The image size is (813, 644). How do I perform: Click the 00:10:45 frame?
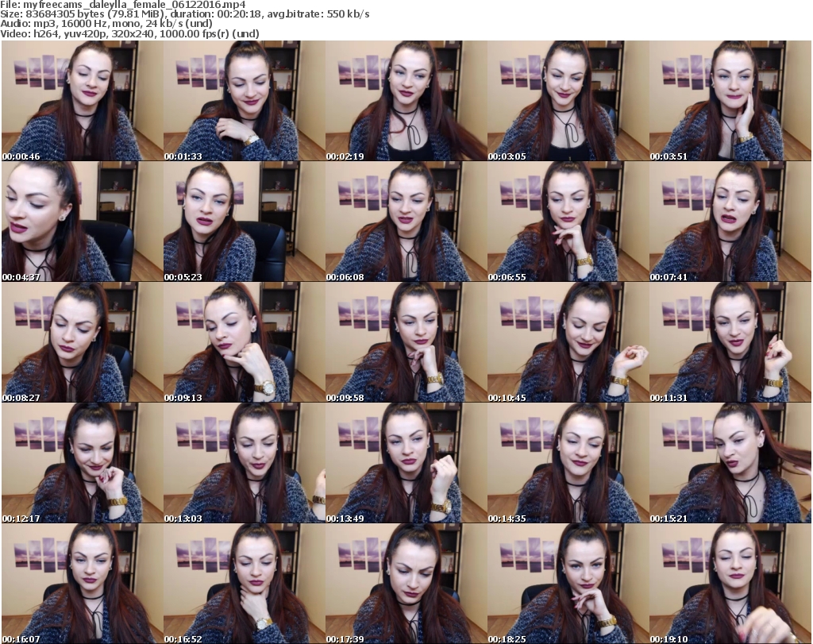(567, 342)
